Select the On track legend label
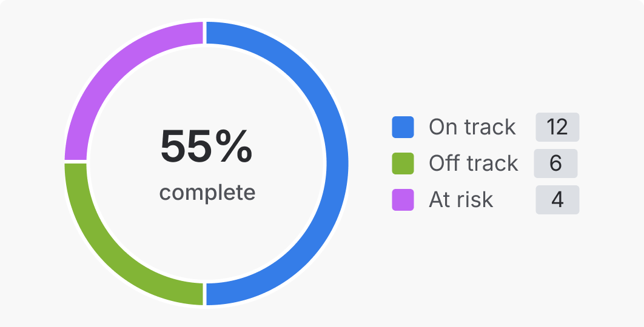Screen dimensions: 644x327 pos(472,127)
